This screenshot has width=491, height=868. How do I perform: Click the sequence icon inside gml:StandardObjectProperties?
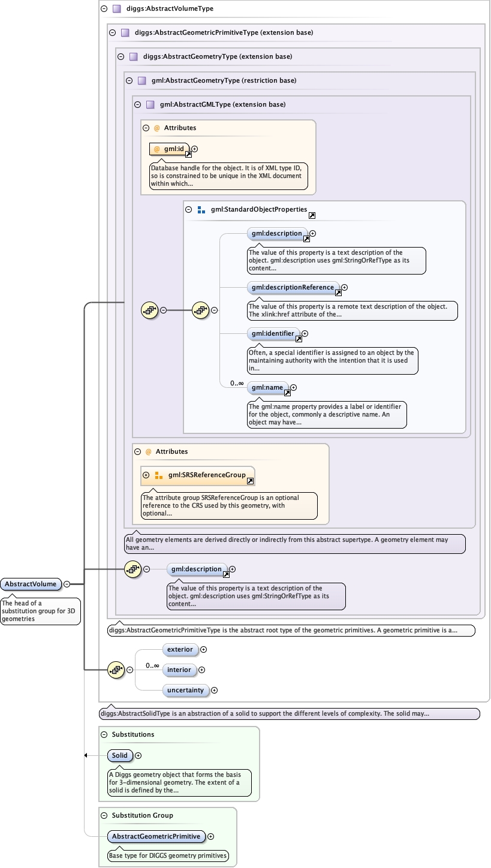[200, 310]
